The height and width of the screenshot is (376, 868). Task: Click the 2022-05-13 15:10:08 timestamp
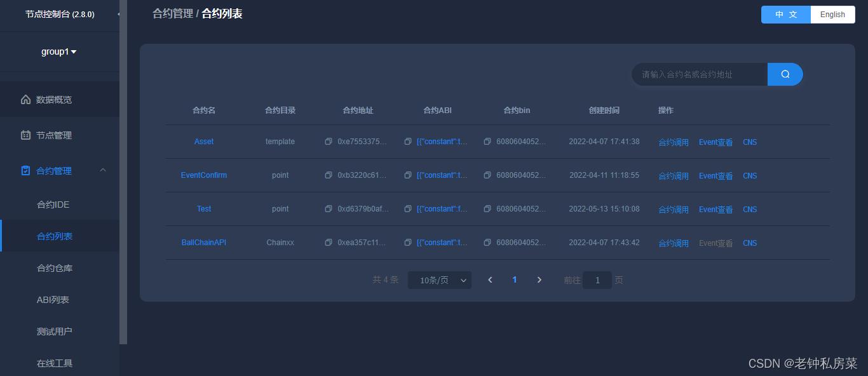(604, 209)
